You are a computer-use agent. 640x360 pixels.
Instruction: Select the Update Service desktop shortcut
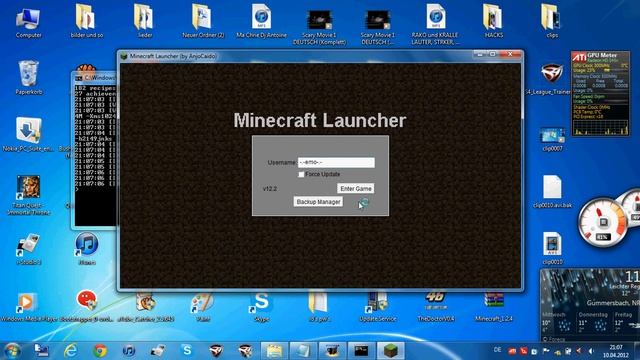click(x=378, y=307)
